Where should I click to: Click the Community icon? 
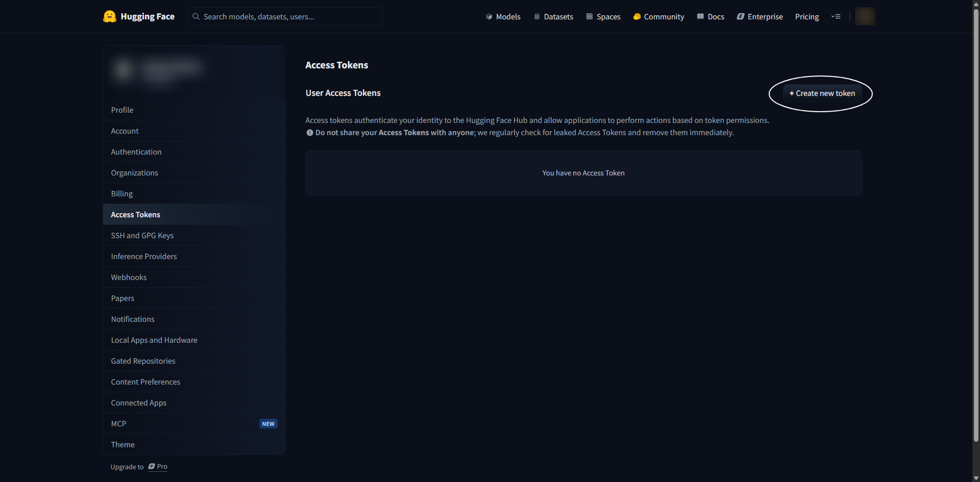pos(637,16)
